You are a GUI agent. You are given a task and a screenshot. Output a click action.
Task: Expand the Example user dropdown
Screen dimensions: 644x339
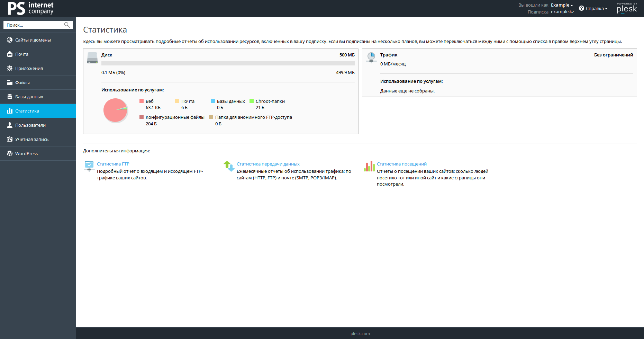pos(562,5)
